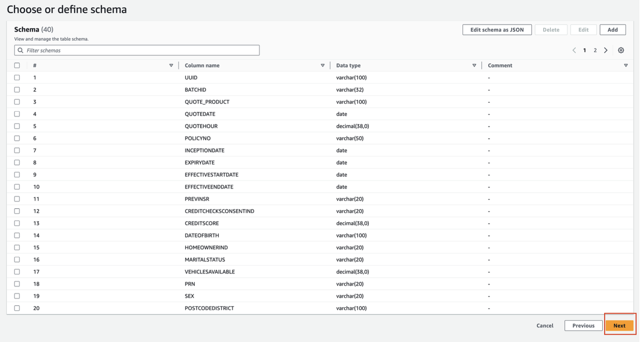
Task: Open the Column name sort dropdown
Action: (322, 66)
